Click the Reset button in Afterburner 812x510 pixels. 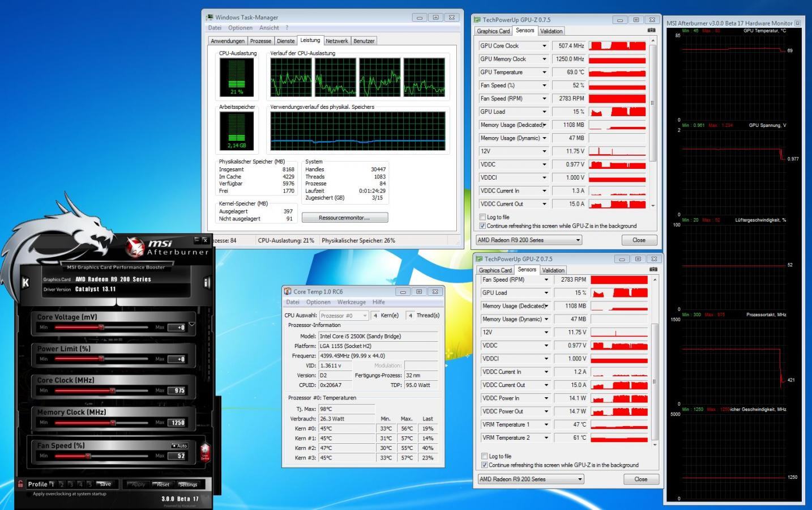pos(163,484)
